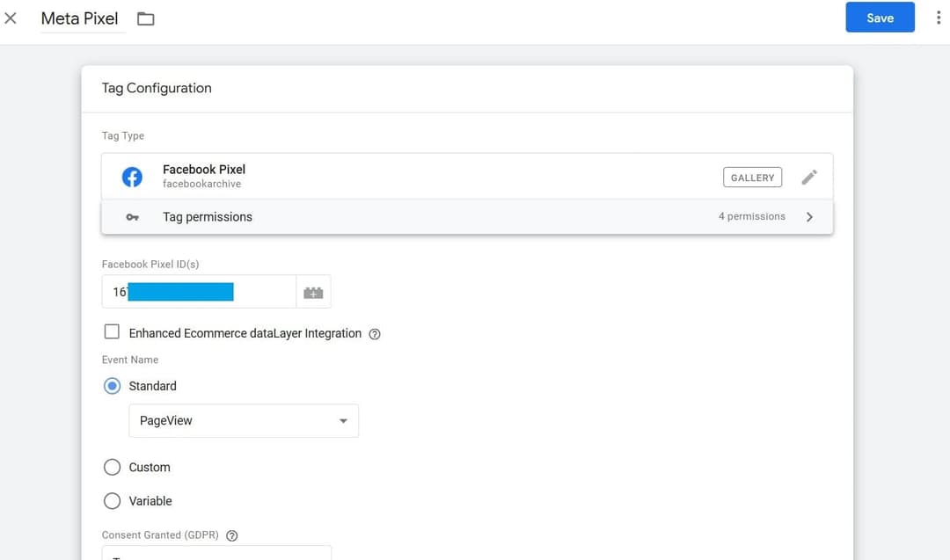
Task: Click the Meta Pixel title to rename it
Action: pos(80,18)
